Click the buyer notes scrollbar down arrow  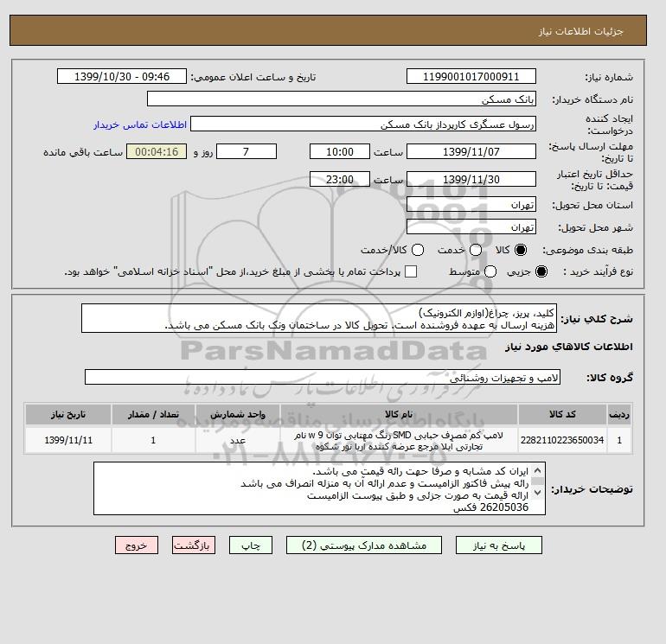[537, 493]
